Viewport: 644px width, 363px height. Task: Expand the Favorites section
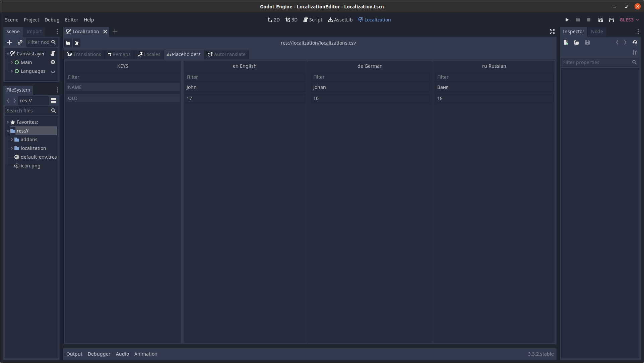coord(8,122)
